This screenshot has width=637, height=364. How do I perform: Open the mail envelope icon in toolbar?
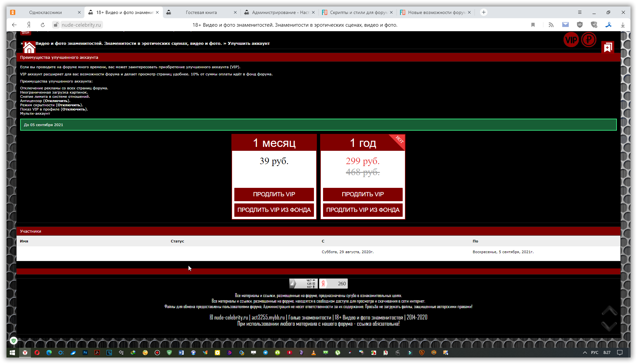565,25
